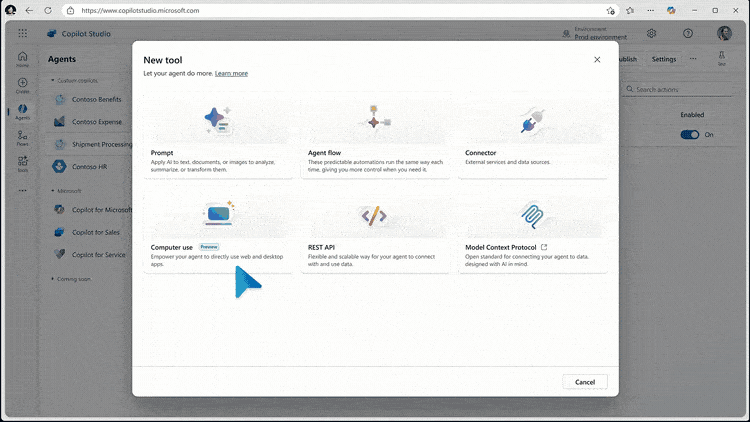Open the settings gear in header
The height and width of the screenshot is (422, 750).
coord(651,33)
